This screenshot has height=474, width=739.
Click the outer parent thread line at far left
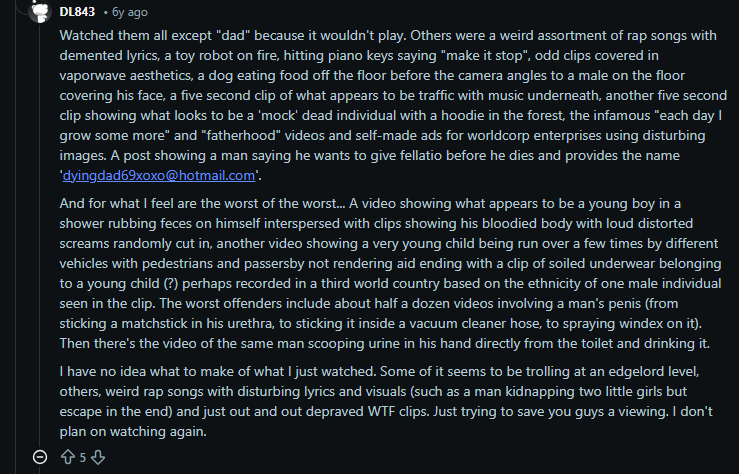click(x=16, y=236)
